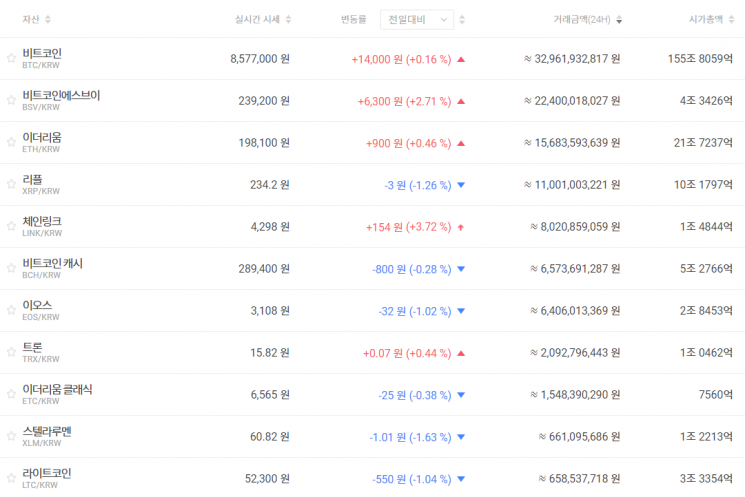Toggle the star next to 이더리움
745x497 pixels.
11,142
